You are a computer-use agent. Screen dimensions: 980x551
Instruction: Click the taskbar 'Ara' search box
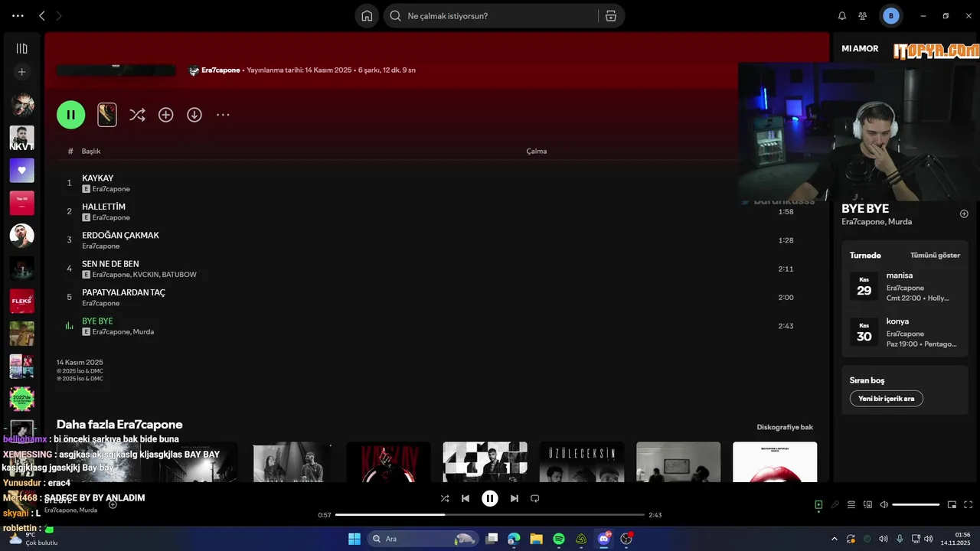coord(423,539)
